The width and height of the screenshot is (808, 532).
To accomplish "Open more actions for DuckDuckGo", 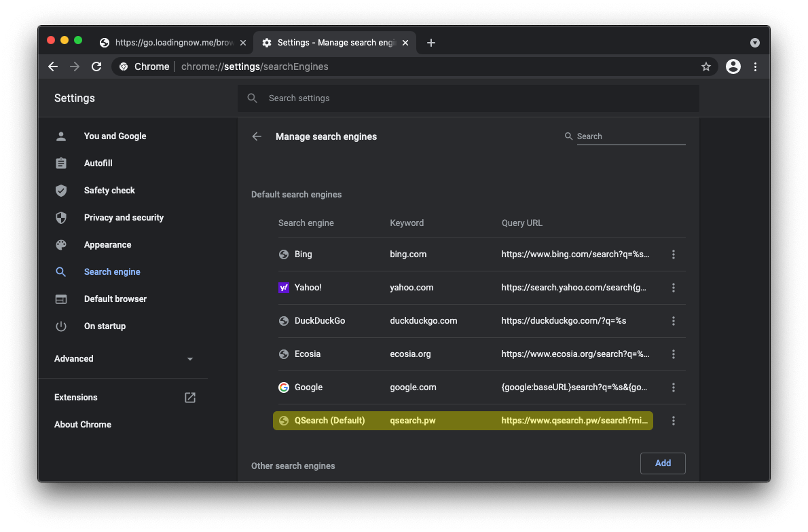I will pyautogui.click(x=674, y=321).
